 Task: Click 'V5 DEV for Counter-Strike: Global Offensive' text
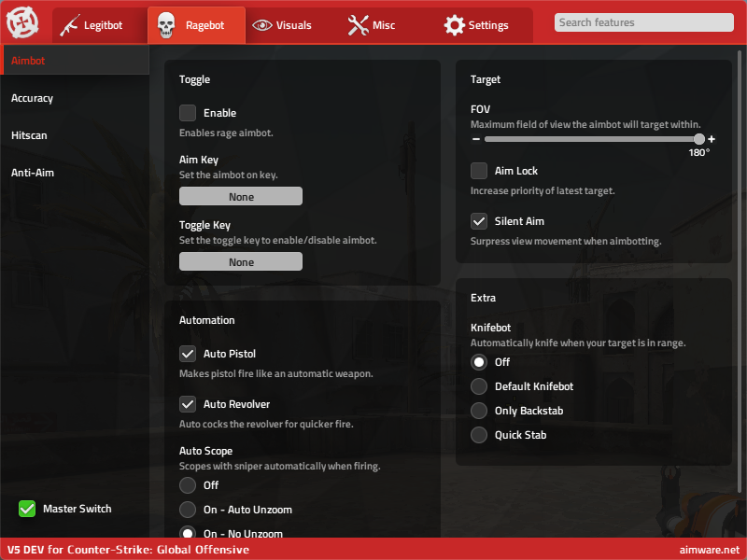tap(128, 550)
